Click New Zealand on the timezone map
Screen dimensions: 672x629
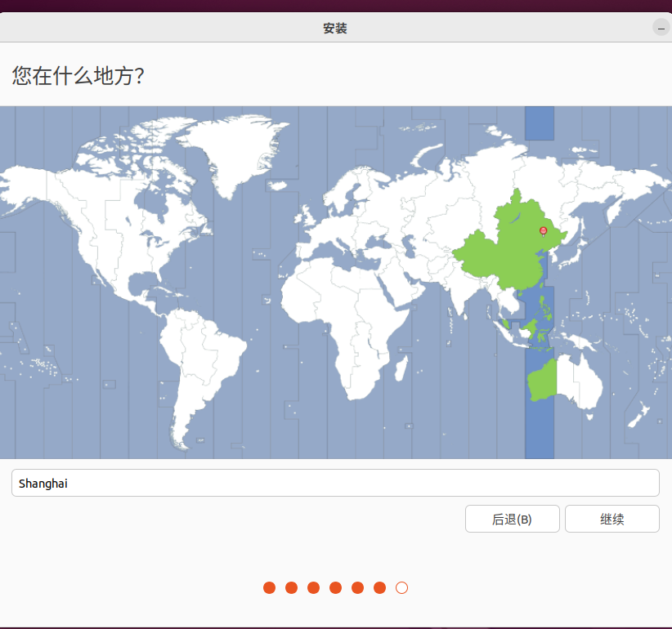click(639, 414)
